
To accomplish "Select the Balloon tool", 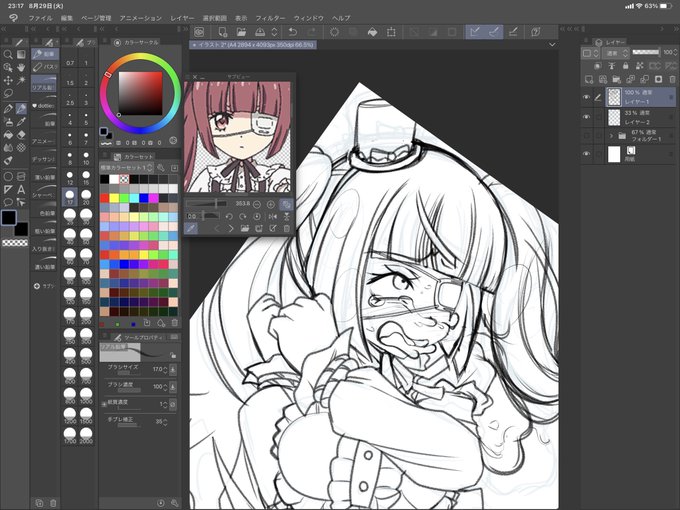I will pyautogui.click(x=8, y=202).
